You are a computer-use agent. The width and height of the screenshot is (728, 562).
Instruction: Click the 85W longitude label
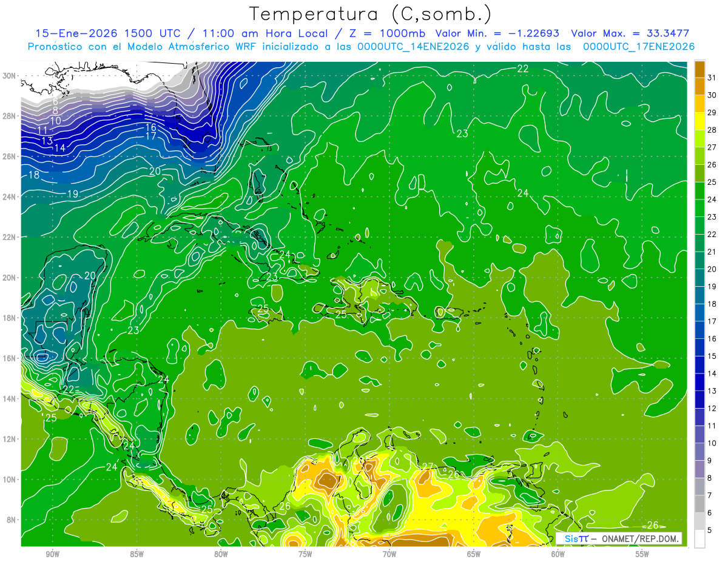click(x=136, y=554)
